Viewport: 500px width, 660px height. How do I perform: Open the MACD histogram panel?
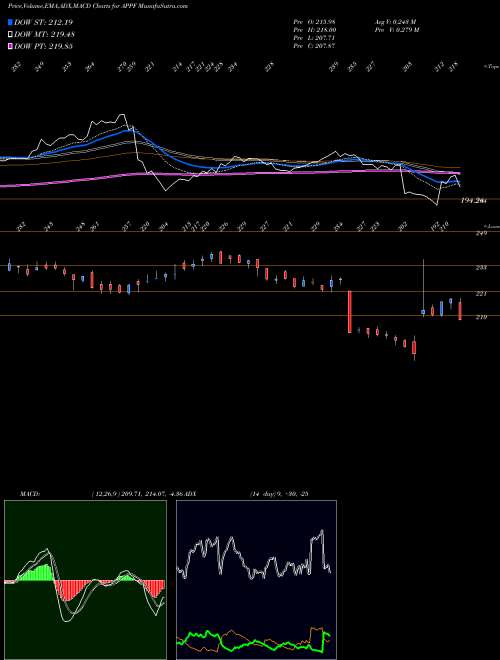coord(85,580)
